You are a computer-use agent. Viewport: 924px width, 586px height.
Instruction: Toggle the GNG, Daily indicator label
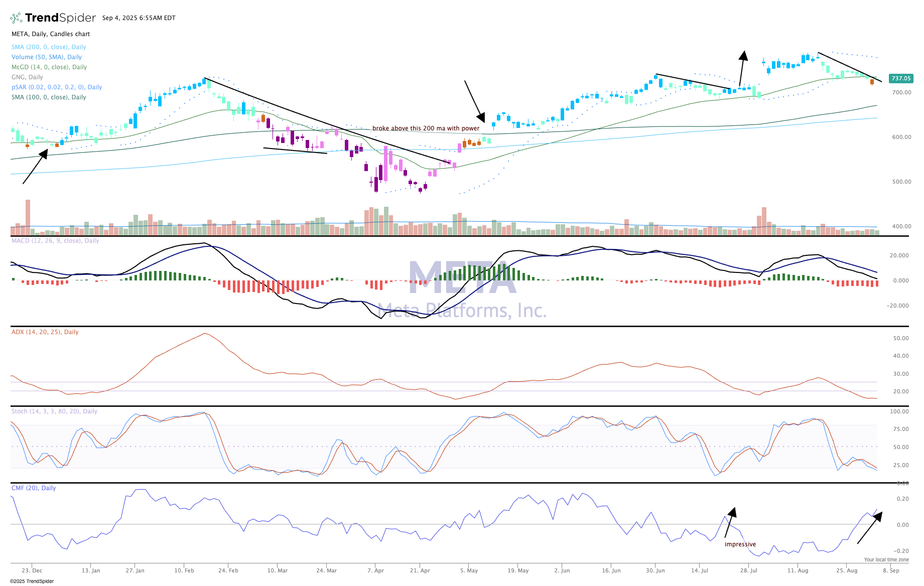27,77
